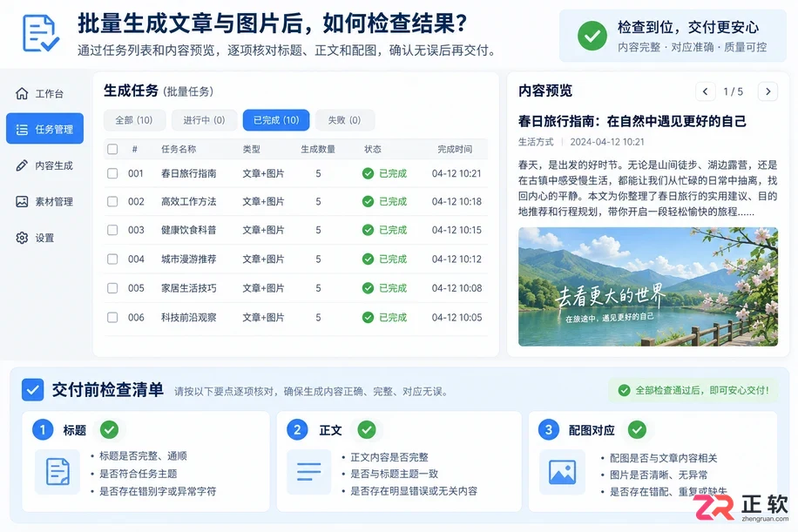This screenshot has width=798, height=532.
Task: Click the 类型 column header
Action: click(252, 149)
